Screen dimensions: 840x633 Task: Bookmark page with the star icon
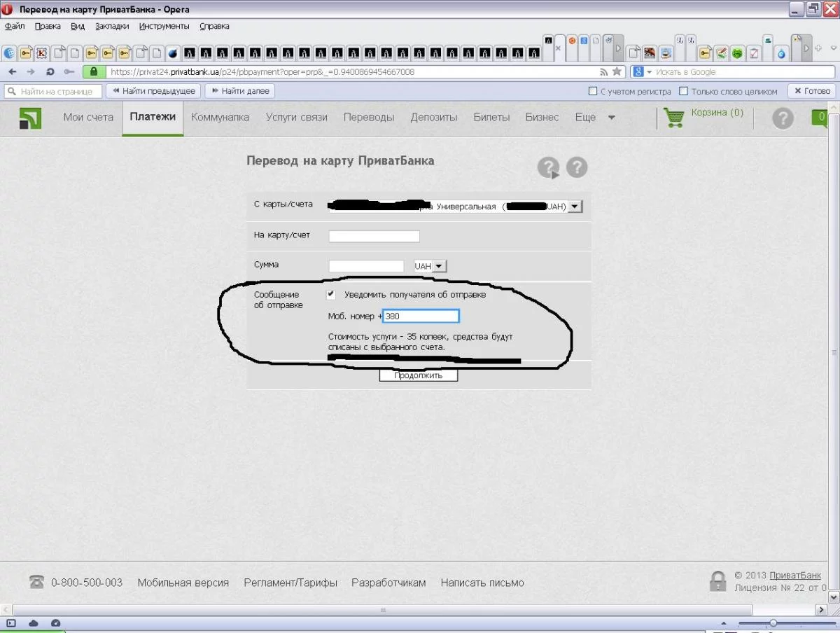617,71
